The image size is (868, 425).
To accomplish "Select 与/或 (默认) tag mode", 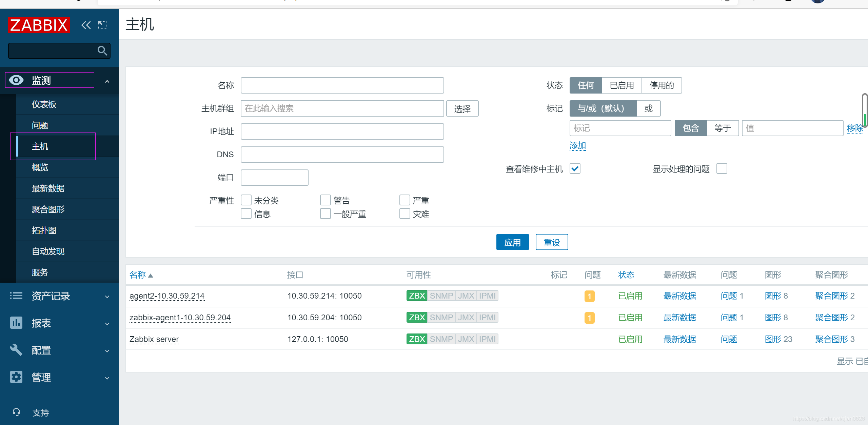I will tap(603, 108).
